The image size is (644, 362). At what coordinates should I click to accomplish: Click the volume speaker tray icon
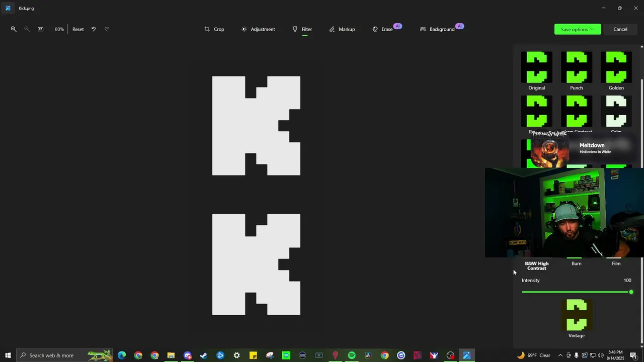pyautogui.click(x=601, y=355)
